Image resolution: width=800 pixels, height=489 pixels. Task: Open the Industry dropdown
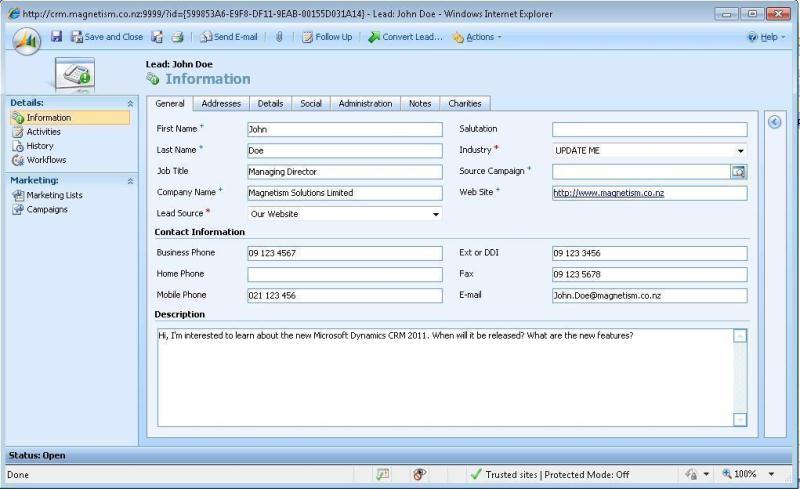click(x=740, y=151)
